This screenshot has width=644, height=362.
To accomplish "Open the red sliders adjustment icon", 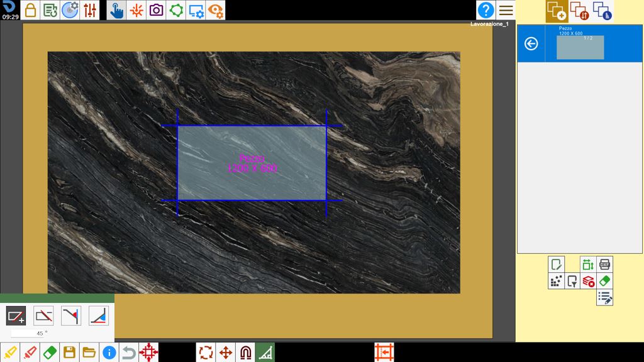I will tap(89, 10).
